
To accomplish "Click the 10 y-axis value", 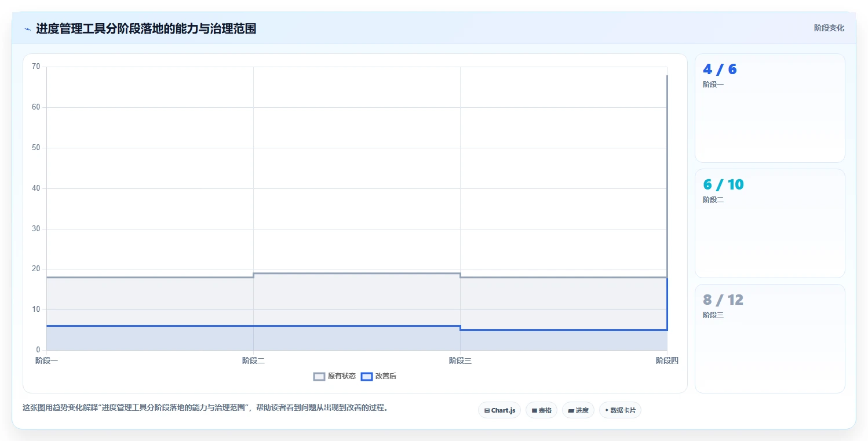I will tap(36, 309).
